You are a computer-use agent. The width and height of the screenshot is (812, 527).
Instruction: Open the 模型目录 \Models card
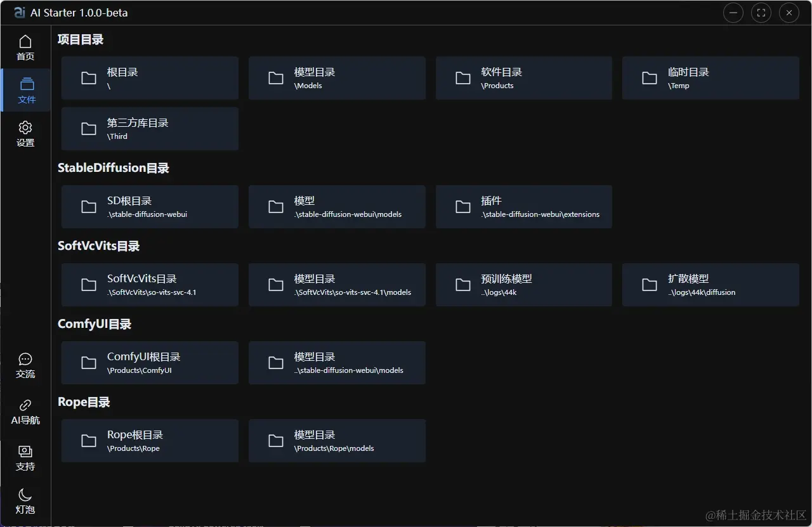pyautogui.click(x=337, y=78)
